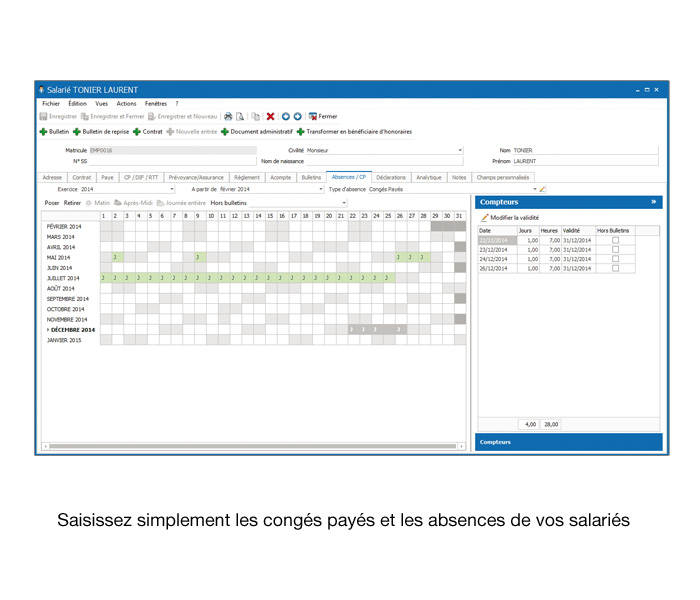This screenshot has width=700, height=600.
Task: Switch to the Adresse tab
Action: 52,178
